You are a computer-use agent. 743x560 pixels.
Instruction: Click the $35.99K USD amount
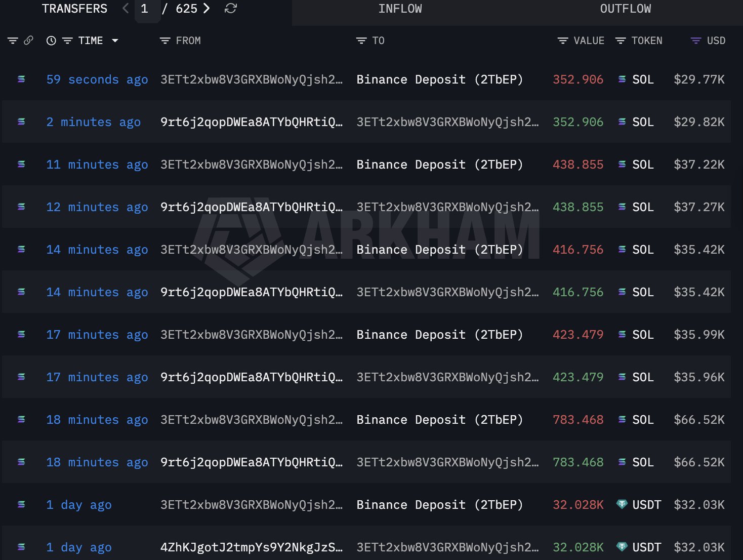699,335
